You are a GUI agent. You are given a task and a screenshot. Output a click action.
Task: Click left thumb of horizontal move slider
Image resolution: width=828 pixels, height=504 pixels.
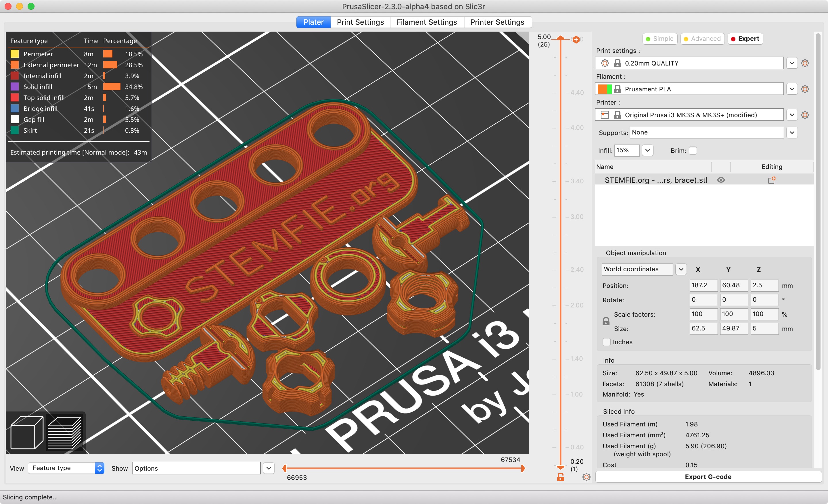(284, 468)
